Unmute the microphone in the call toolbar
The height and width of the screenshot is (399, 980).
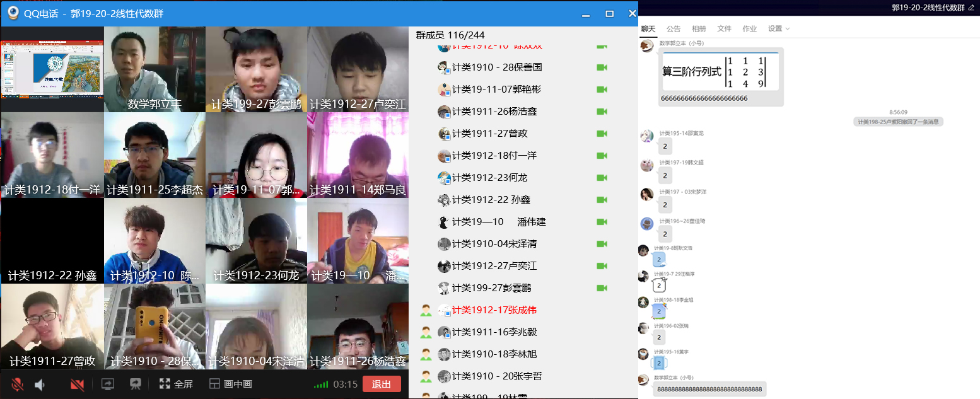point(18,384)
